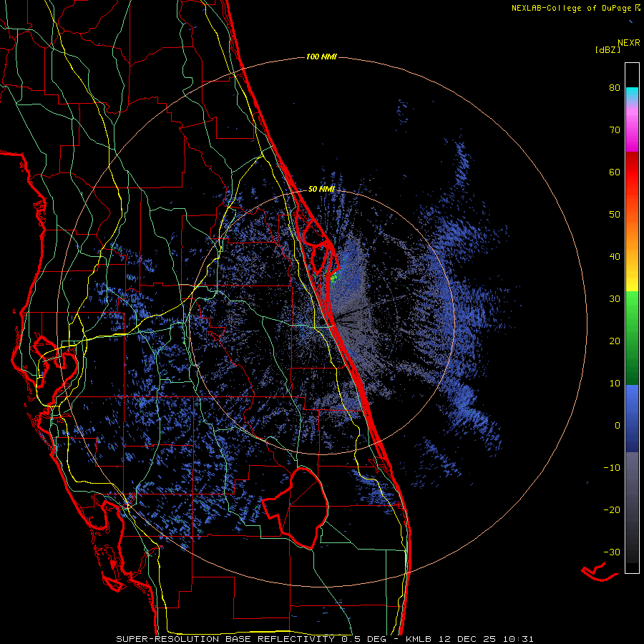Select the 100 NMI range ring label
Viewport: 644px width, 644px height.
321,57
